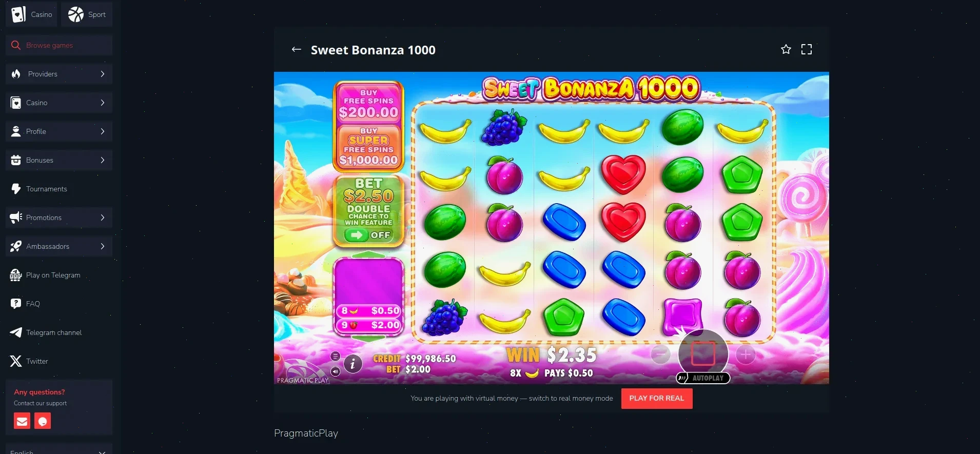Decrease the bet with minus button
980x454 pixels.
(x=660, y=354)
